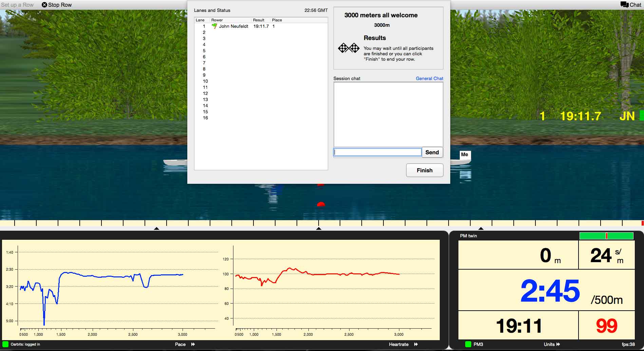Click the 22:56 GMT clock
644x351 pixels.
(316, 10)
